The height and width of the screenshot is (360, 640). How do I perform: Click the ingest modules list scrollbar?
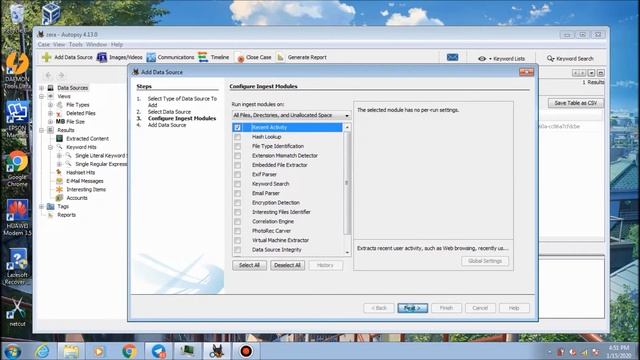(x=347, y=183)
